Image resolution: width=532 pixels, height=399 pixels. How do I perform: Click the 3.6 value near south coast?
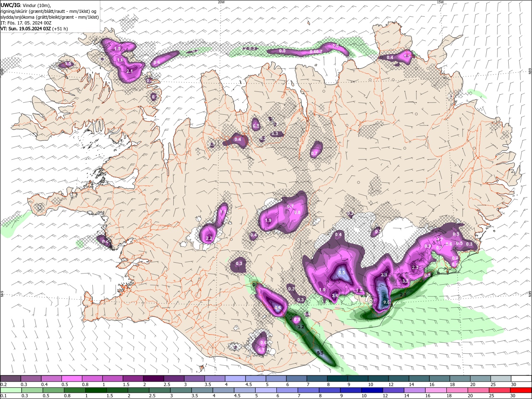coord(335,296)
